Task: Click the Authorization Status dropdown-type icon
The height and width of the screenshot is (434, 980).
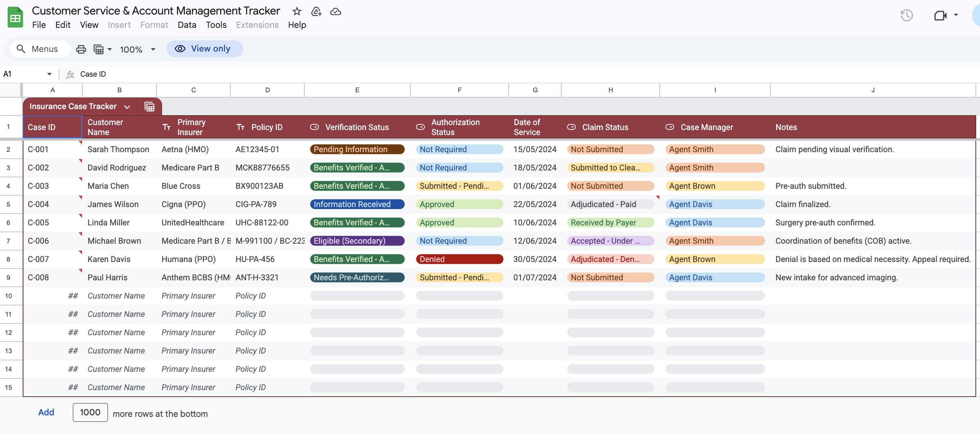Action: pyautogui.click(x=421, y=127)
